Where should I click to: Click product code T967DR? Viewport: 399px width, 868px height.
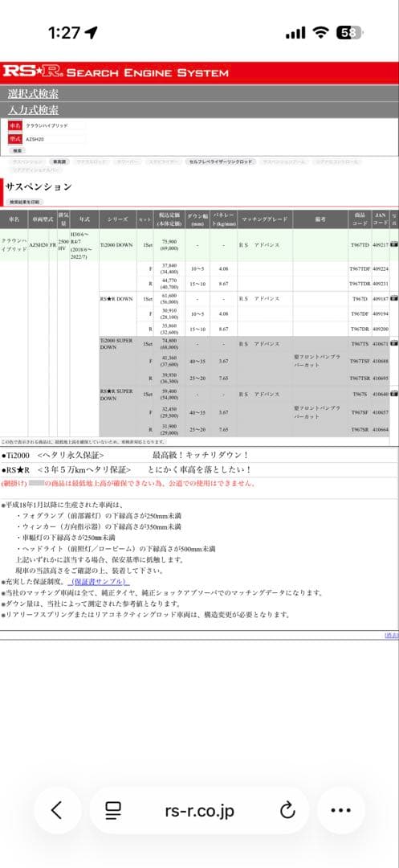coord(360,328)
